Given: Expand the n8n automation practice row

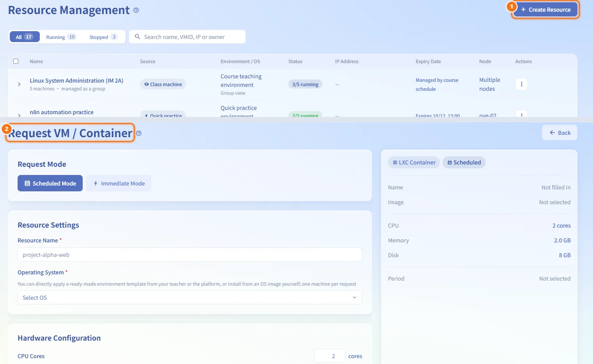Looking at the screenshot, I should pyautogui.click(x=19, y=115).
